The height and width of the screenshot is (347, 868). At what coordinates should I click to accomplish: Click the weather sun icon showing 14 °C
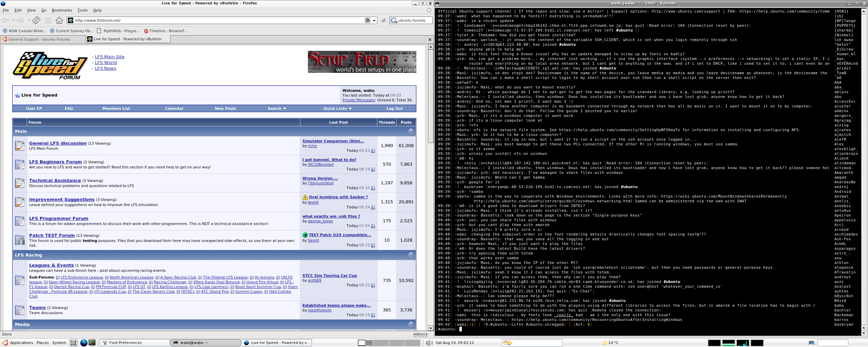(605, 343)
